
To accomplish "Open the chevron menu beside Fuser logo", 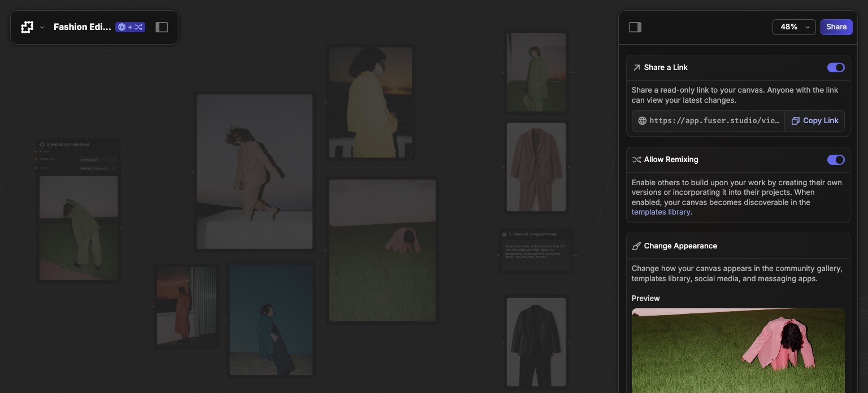I will pyautogui.click(x=42, y=28).
